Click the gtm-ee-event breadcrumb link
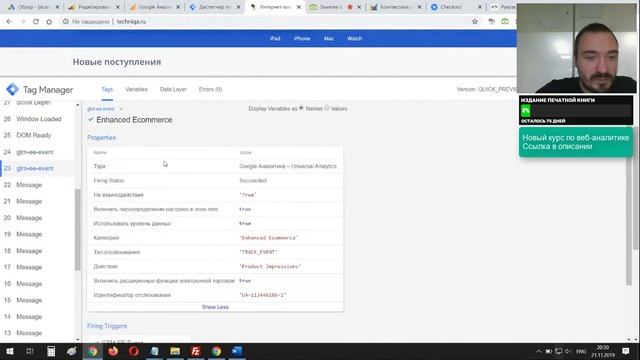640x360 pixels. point(100,109)
